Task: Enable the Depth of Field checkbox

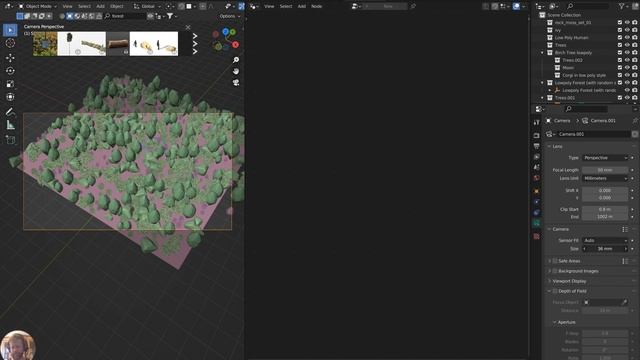Action: point(555,291)
